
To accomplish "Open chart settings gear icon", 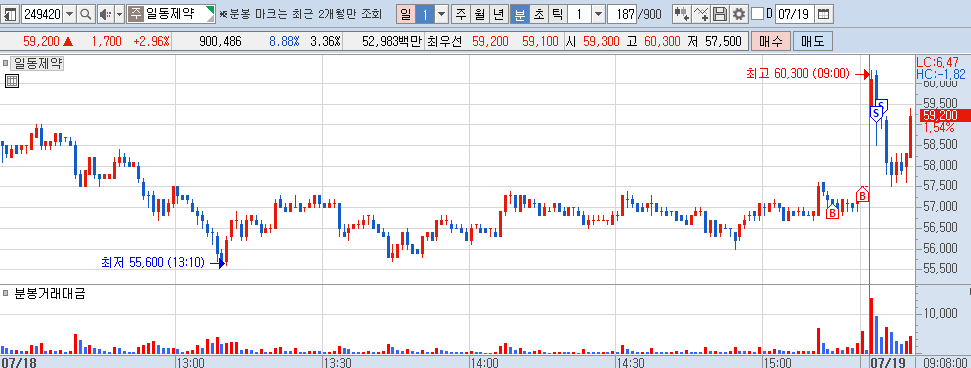I will [x=738, y=14].
